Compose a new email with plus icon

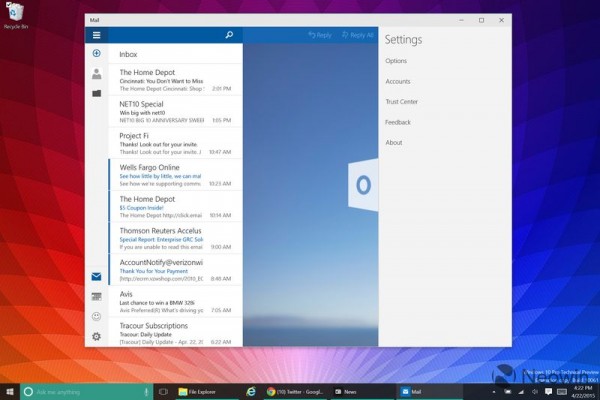click(96, 53)
